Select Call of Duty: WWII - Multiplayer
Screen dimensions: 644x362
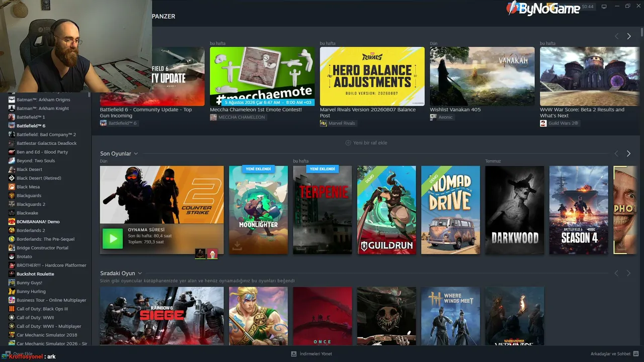click(49, 326)
